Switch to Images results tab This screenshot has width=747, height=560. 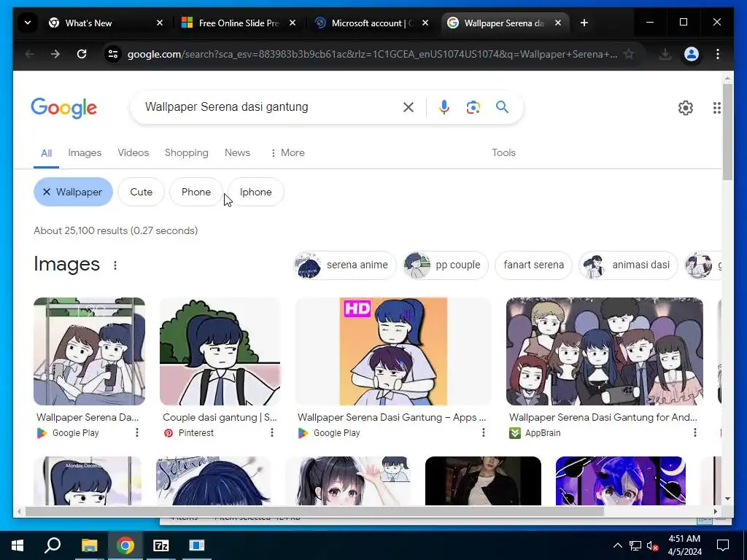pos(85,152)
